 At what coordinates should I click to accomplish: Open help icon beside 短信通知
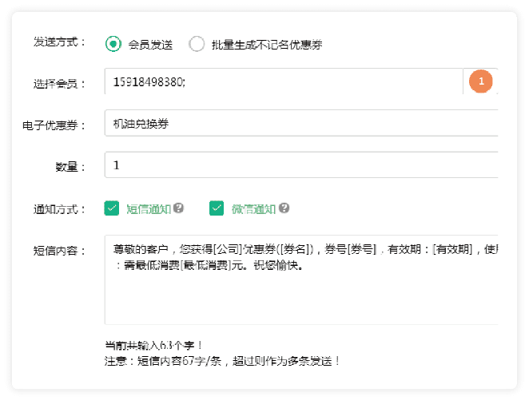tap(179, 208)
